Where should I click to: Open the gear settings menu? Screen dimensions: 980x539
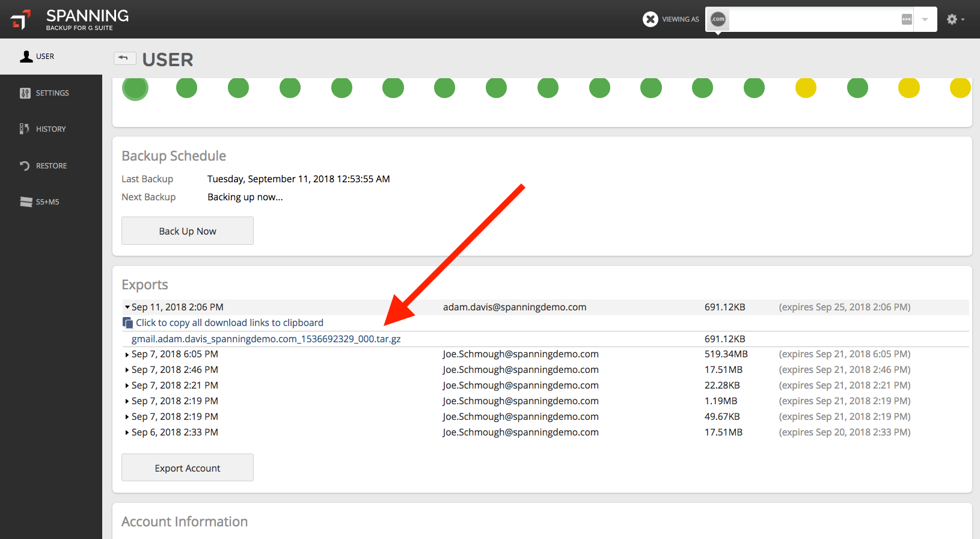(x=955, y=19)
